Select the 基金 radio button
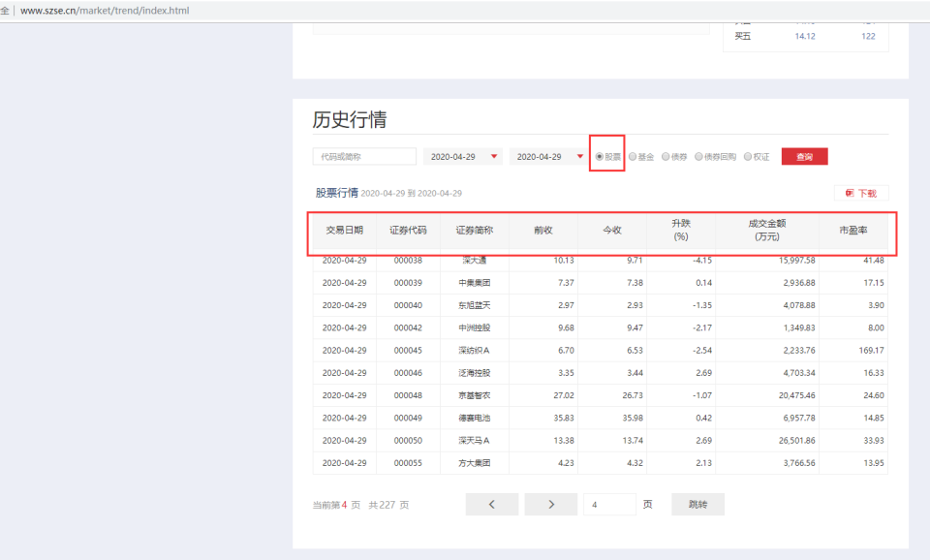This screenshot has width=930, height=560. 633,157
